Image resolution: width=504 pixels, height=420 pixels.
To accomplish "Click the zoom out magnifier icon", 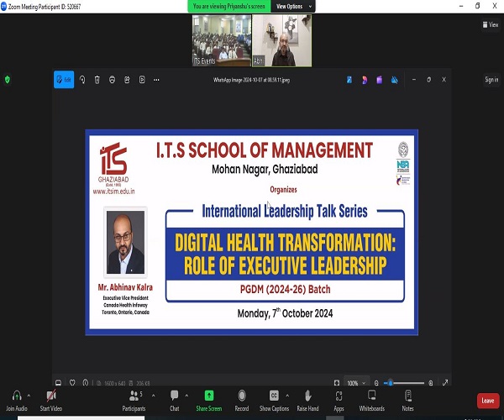I will [376, 383].
